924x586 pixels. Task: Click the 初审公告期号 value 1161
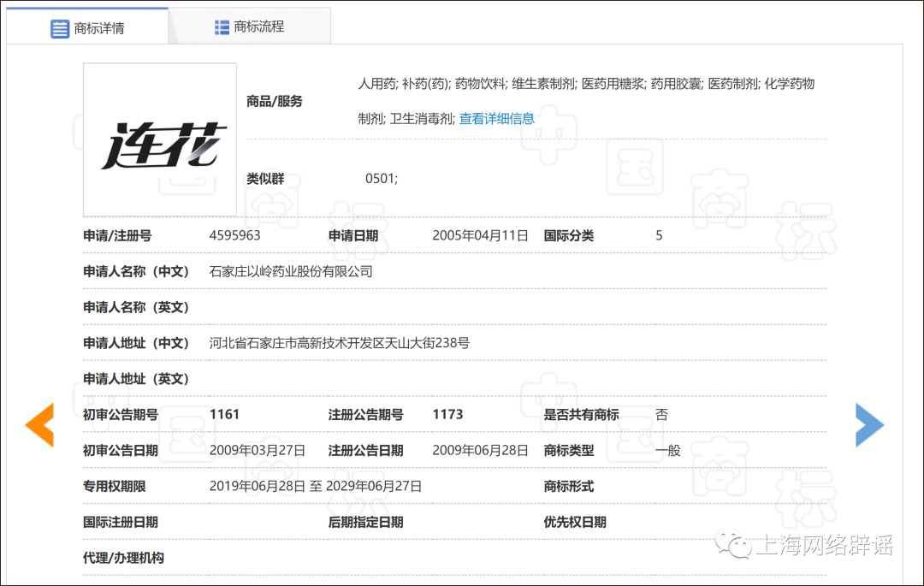223,414
